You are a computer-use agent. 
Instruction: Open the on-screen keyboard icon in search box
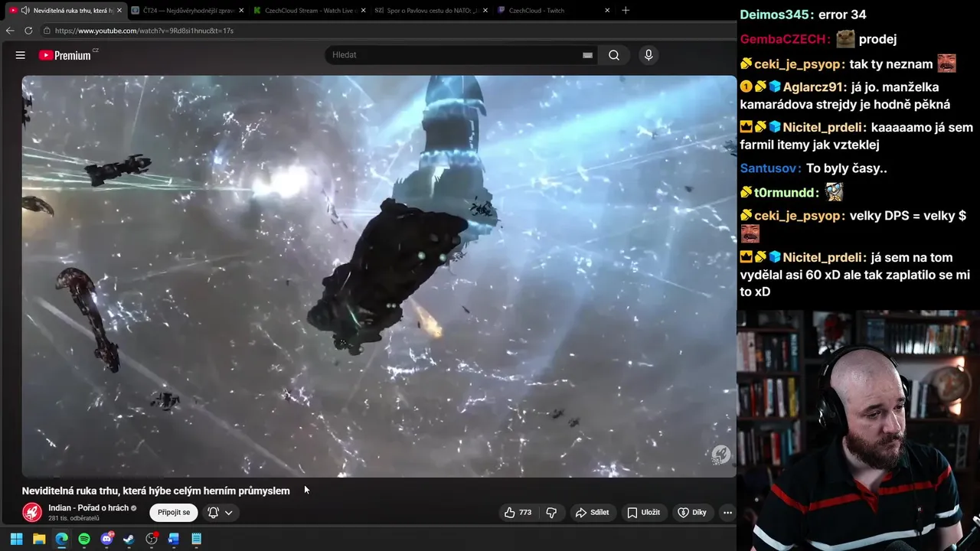tap(587, 55)
